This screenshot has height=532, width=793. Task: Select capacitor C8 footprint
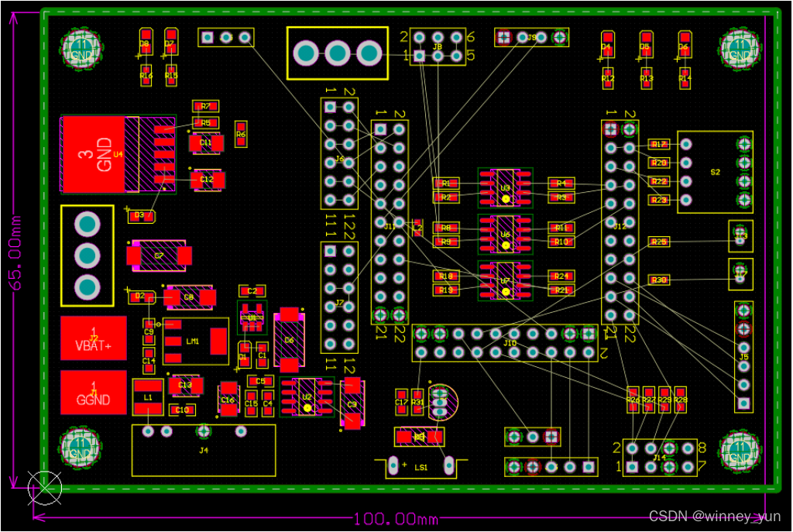point(190,297)
